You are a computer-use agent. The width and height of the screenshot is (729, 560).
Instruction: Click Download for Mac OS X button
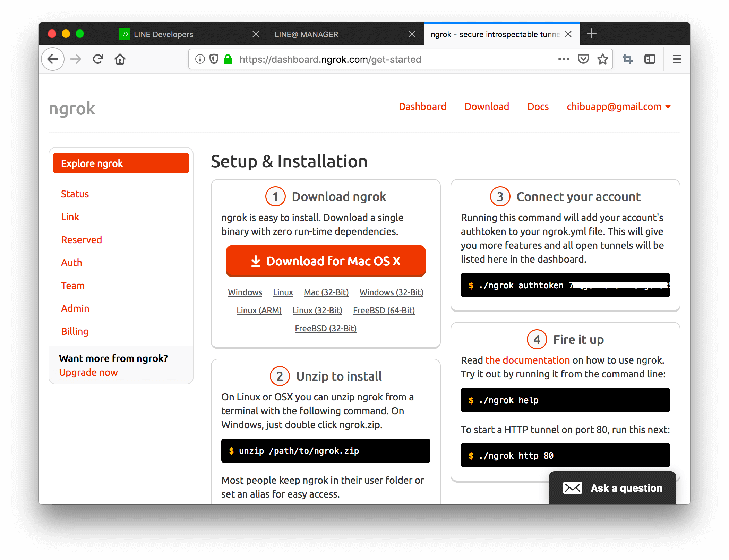coord(326,261)
